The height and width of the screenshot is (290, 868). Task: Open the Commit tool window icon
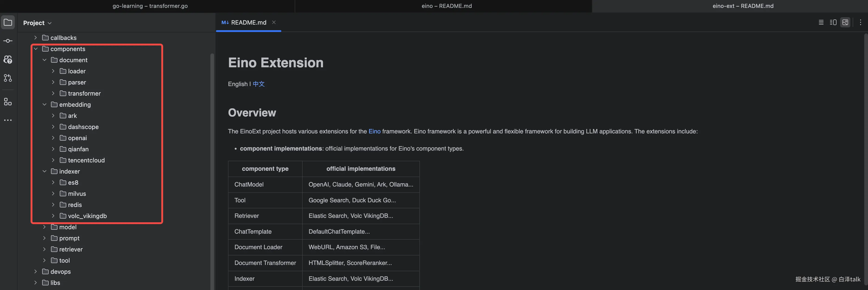click(8, 41)
